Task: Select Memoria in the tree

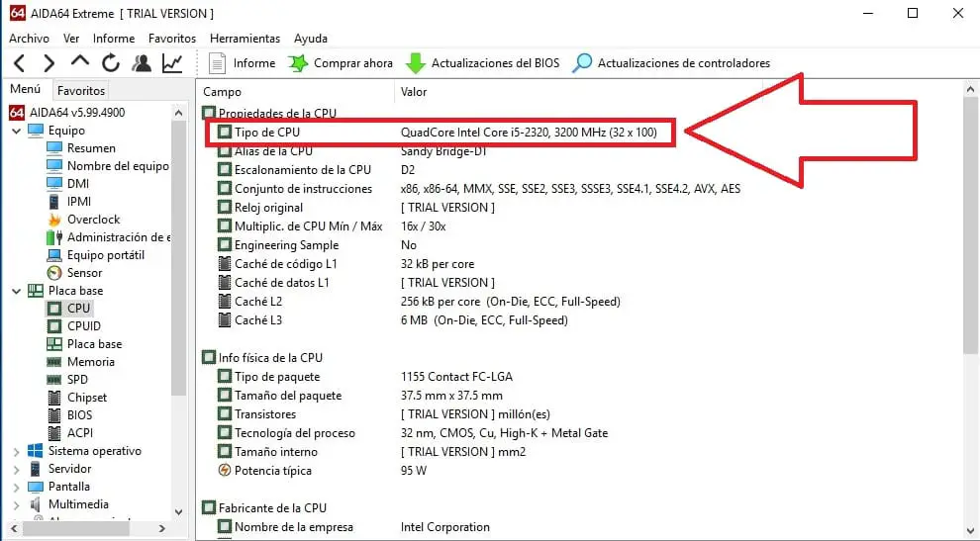Action: click(80, 362)
